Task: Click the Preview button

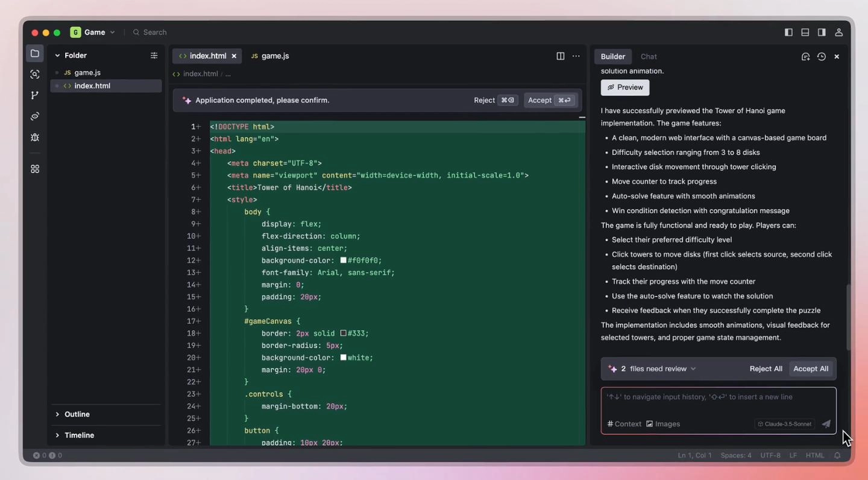Action: 625,87
